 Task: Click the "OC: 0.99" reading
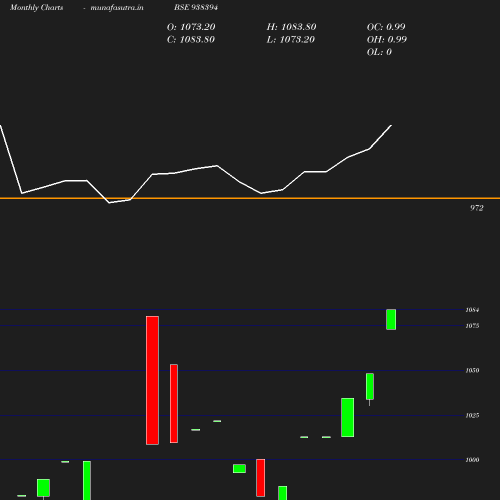pos(386,27)
